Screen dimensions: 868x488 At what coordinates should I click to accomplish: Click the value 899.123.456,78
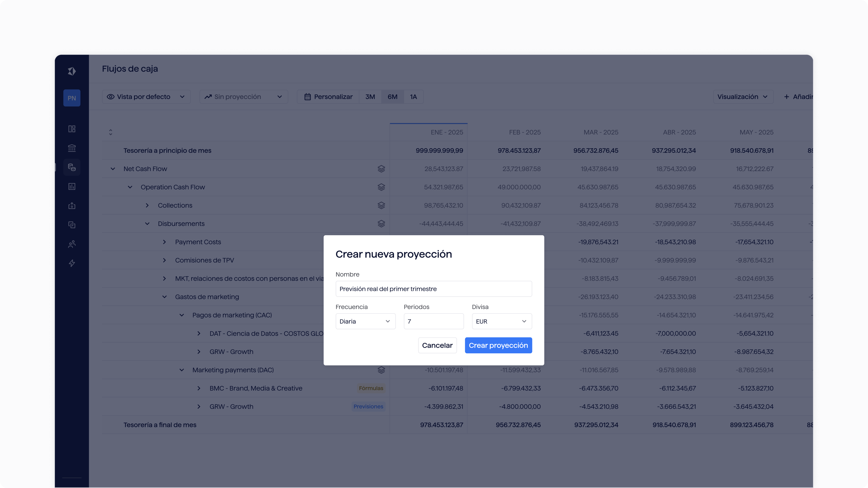point(752,425)
